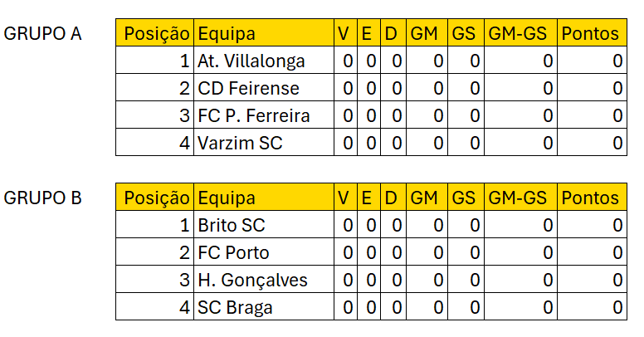Click position number 4 beside SC Braga

(184, 308)
